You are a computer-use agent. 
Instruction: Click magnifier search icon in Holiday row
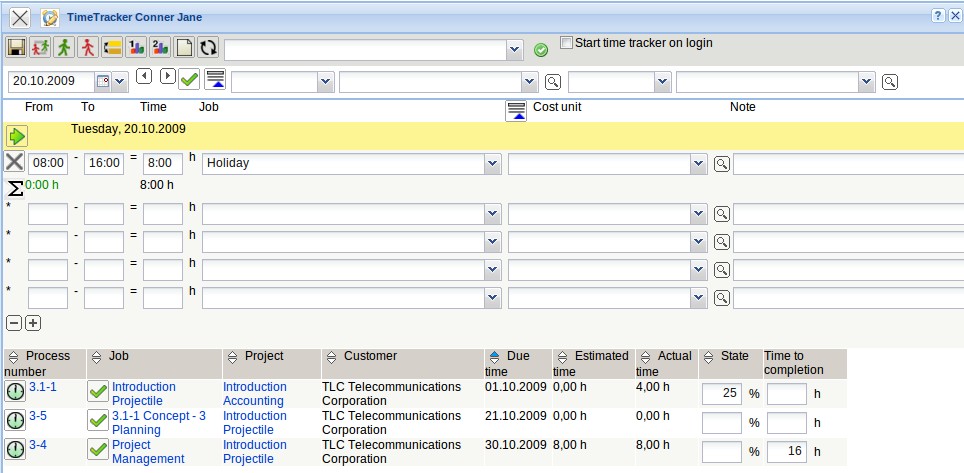[721, 163]
